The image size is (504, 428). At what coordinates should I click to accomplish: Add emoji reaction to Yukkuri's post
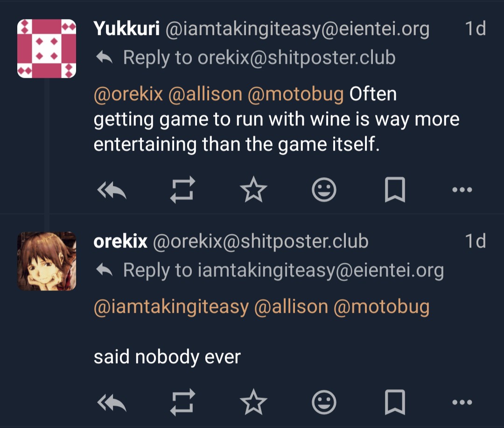(324, 190)
